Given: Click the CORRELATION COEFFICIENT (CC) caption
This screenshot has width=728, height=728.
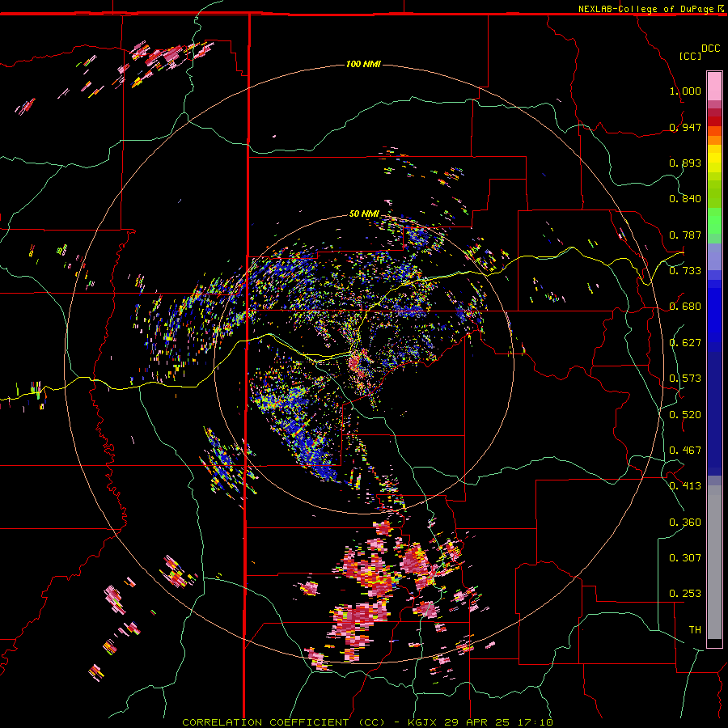Looking at the screenshot, I should (283, 722).
